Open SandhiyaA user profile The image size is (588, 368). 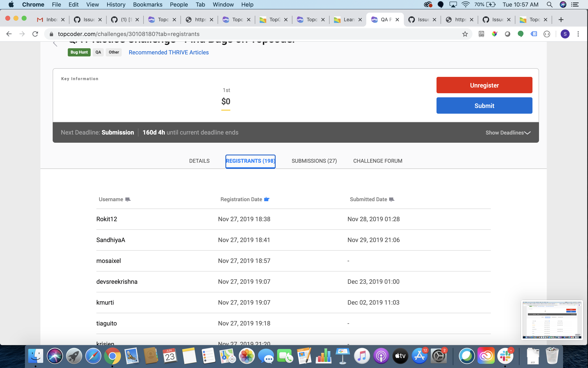tap(110, 240)
